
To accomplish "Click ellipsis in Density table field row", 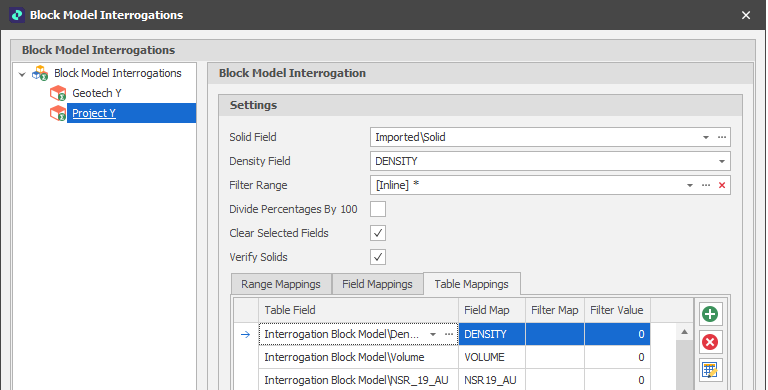I will point(449,334).
